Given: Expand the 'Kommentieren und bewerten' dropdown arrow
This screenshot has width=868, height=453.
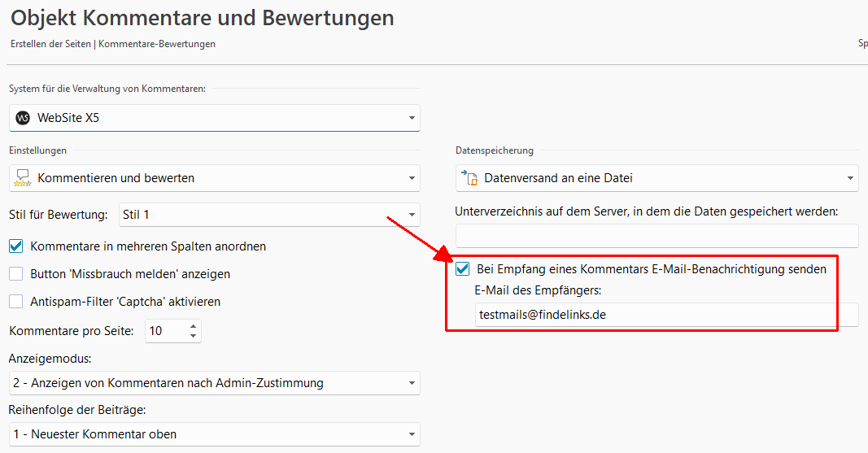Looking at the screenshot, I should coord(411,178).
